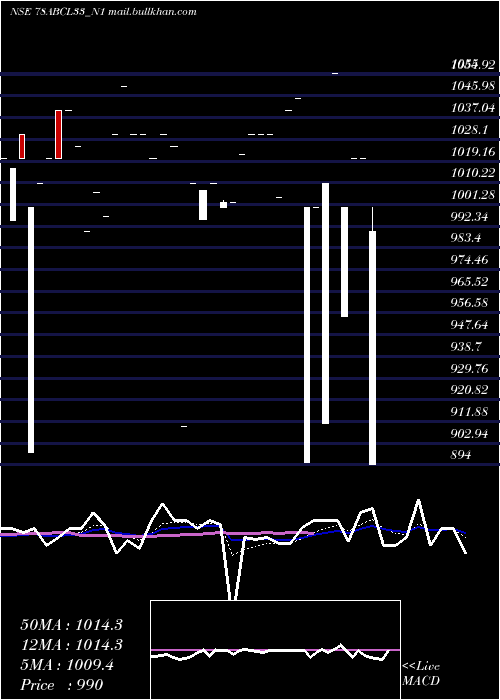Click the 12MA : 1014.3 readout
Screen dimensions: 500x700
(x=71, y=645)
